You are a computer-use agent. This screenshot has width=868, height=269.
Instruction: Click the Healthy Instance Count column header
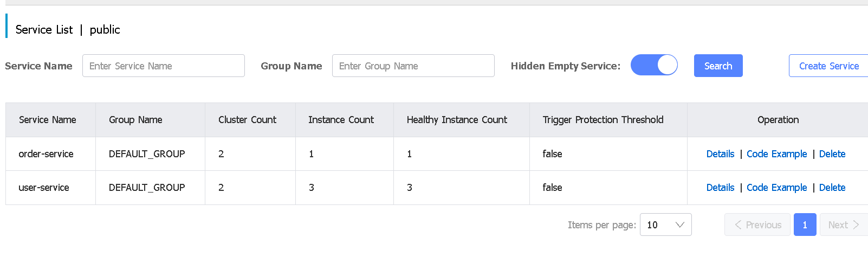[457, 120]
